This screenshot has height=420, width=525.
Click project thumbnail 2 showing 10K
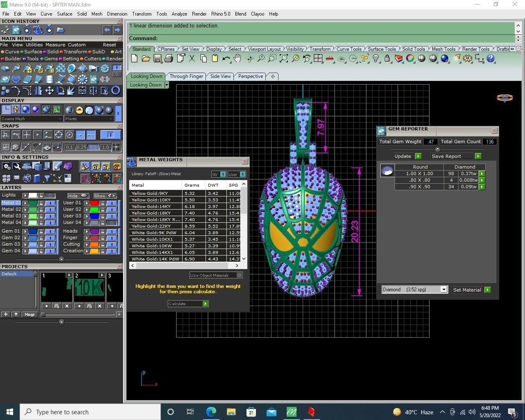point(89,287)
